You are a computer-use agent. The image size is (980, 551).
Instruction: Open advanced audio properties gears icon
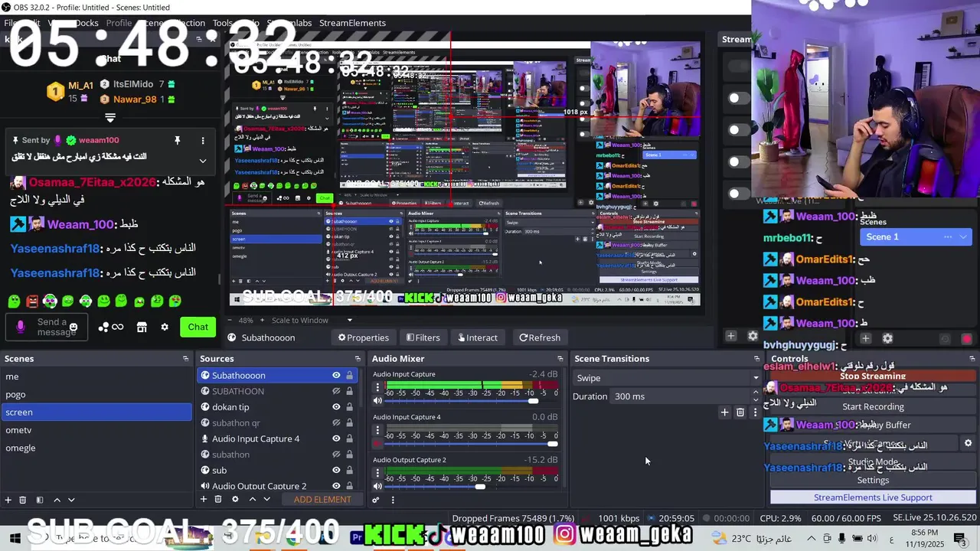376,500
